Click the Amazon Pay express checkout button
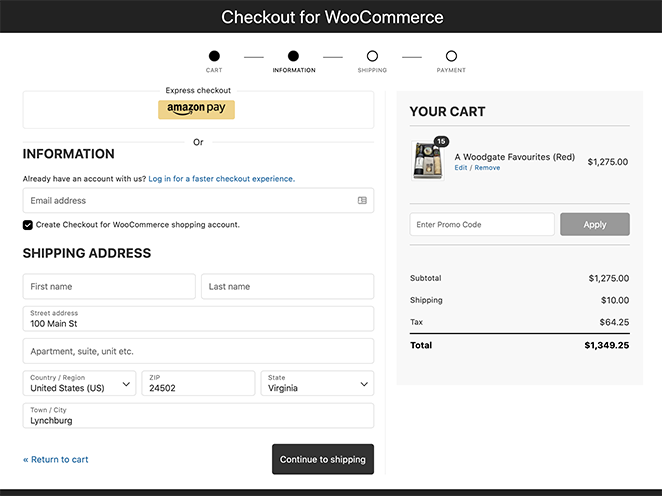This screenshot has height=496, width=662. pyautogui.click(x=196, y=109)
